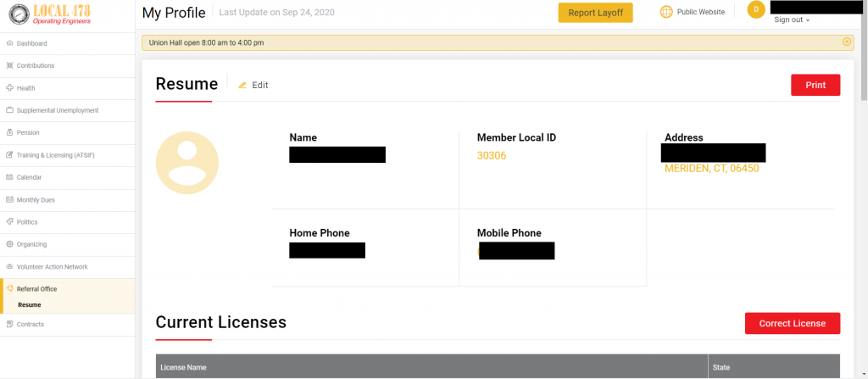
Task: Click the profile photo placeholder
Action: click(x=187, y=163)
